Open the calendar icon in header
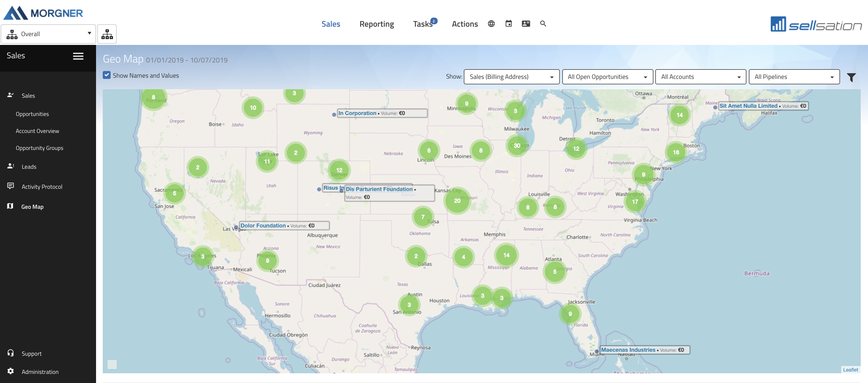Screen dimensions: 868x383 (x=508, y=24)
